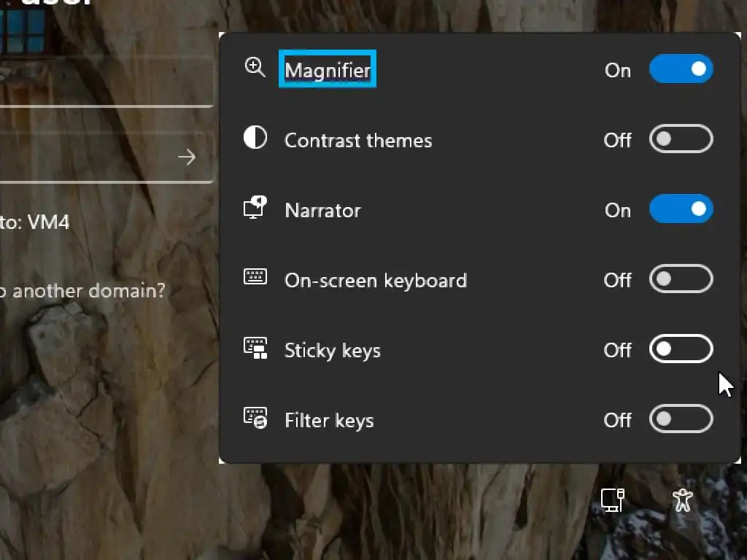The image size is (747, 560).
Task: Enable the Sticky keys switch
Action: coord(681,349)
